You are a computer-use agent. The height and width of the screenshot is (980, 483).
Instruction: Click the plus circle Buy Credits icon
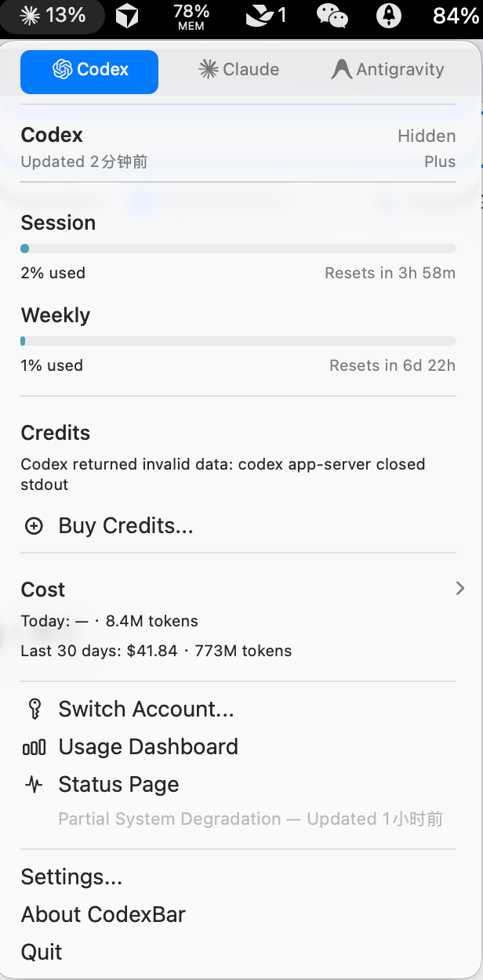pyautogui.click(x=34, y=526)
